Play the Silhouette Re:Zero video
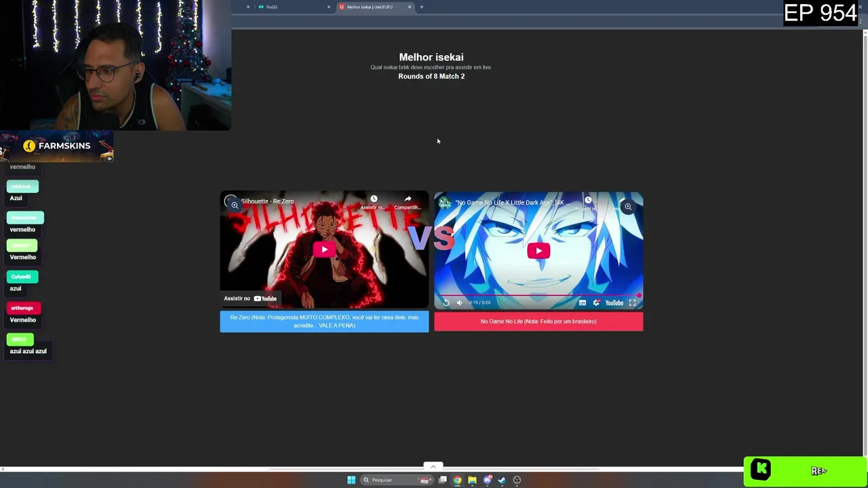The image size is (868, 488). (324, 249)
